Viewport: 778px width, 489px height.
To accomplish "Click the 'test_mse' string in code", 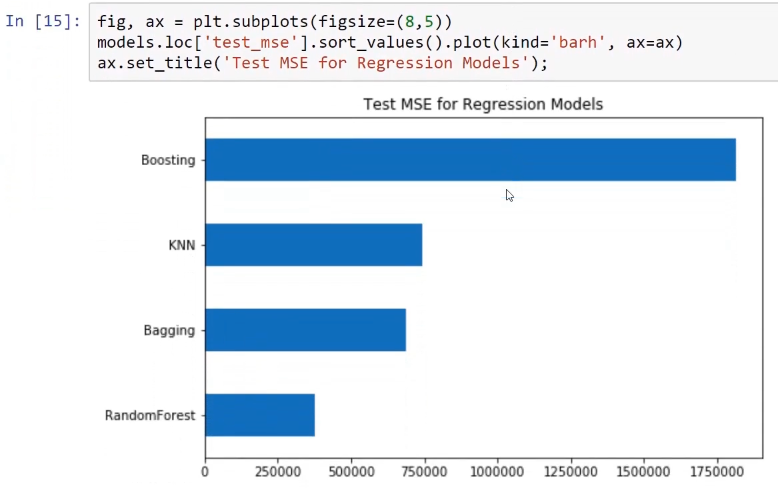I will (251, 43).
